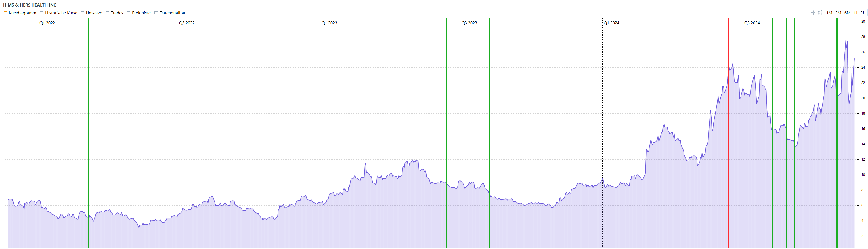Screen dimensions: 868x249
Task: Select the 1J one-year range
Action: click(856, 13)
